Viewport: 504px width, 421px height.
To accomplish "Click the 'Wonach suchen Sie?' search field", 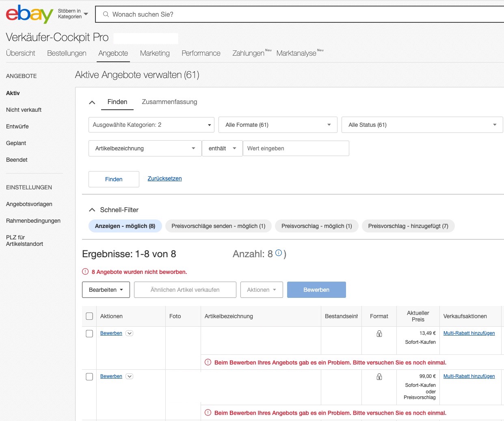I will tap(300, 14).
